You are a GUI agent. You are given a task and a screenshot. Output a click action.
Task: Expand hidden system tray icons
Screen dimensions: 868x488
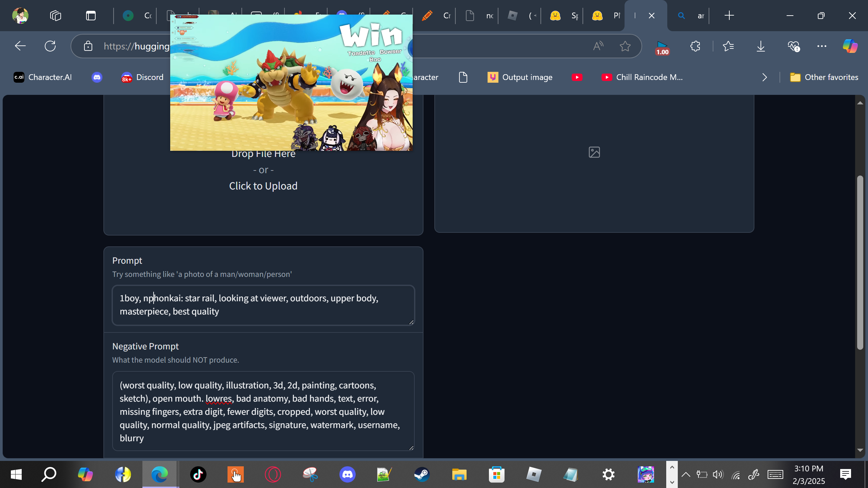pyautogui.click(x=686, y=474)
